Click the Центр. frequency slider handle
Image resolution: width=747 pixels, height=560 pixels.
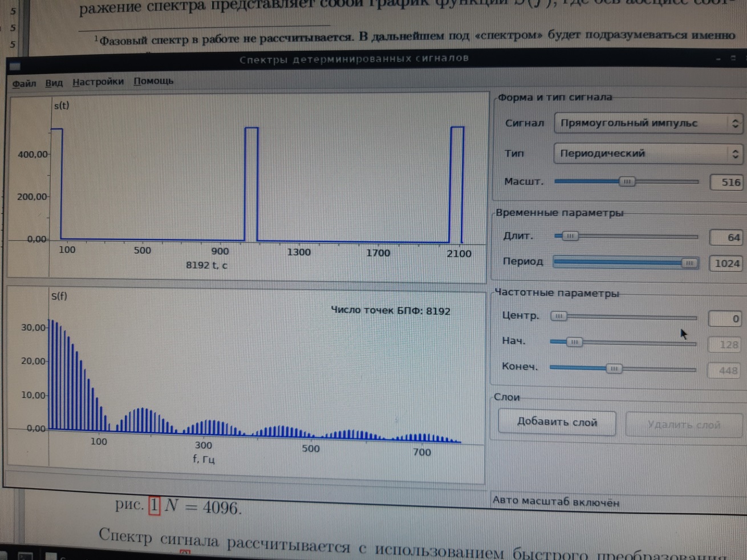pyautogui.click(x=559, y=316)
